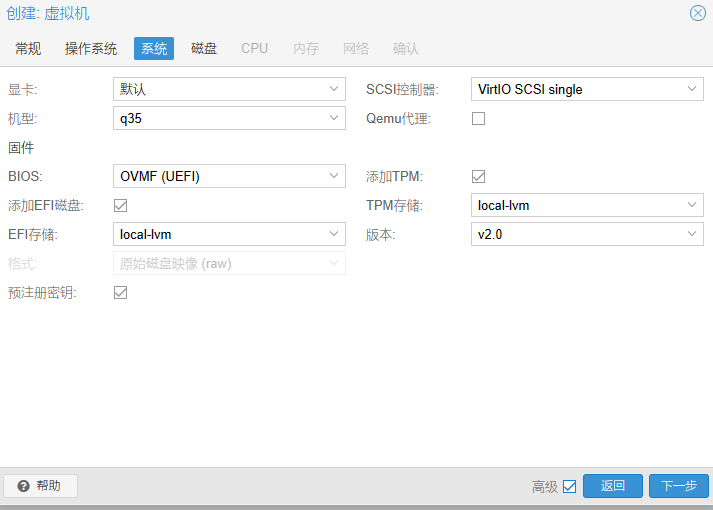Switch to the 操作系统 tab

[91, 49]
